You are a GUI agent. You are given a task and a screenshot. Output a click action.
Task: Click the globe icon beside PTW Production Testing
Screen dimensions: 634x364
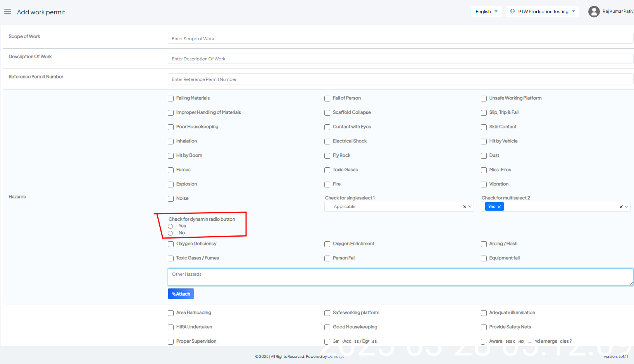tap(512, 12)
